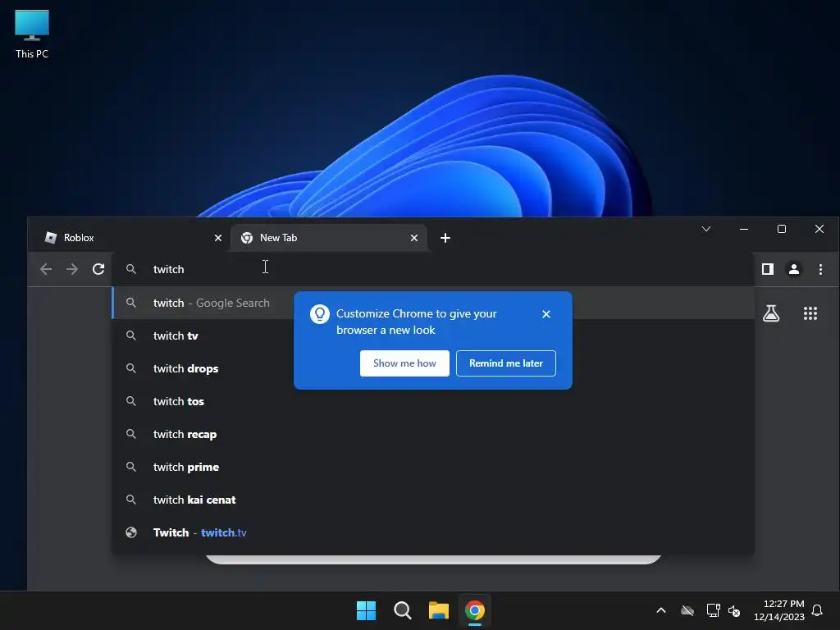Close the Roblox tab

click(218, 238)
